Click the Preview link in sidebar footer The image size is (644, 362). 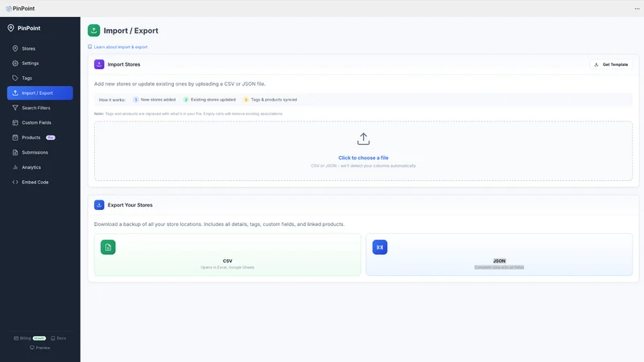pyautogui.click(x=39, y=348)
